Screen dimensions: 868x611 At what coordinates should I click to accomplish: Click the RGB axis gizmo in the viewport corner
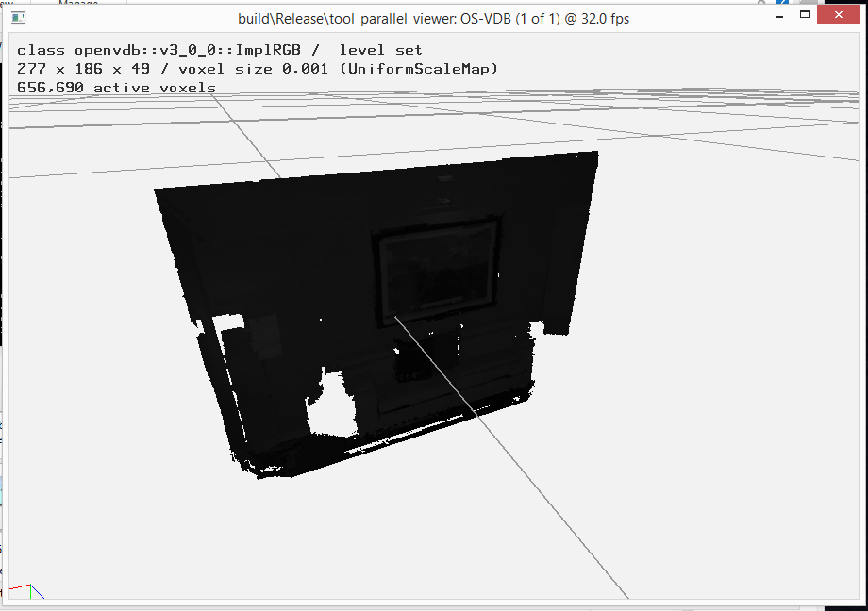26,591
